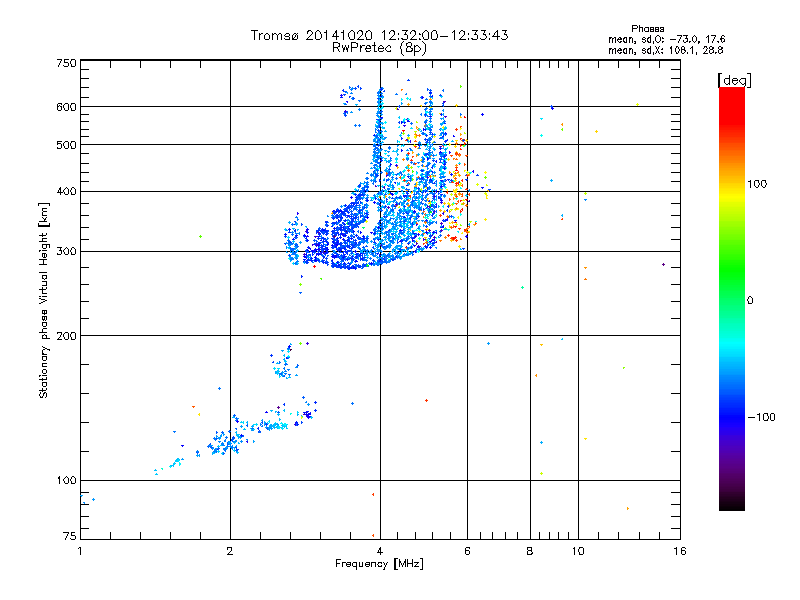The width and height of the screenshot is (800, 600).
Task: Click the plot title "Tromsø 20141020 12:32:00-12:33:43"
Action: [x=379, y=35]
